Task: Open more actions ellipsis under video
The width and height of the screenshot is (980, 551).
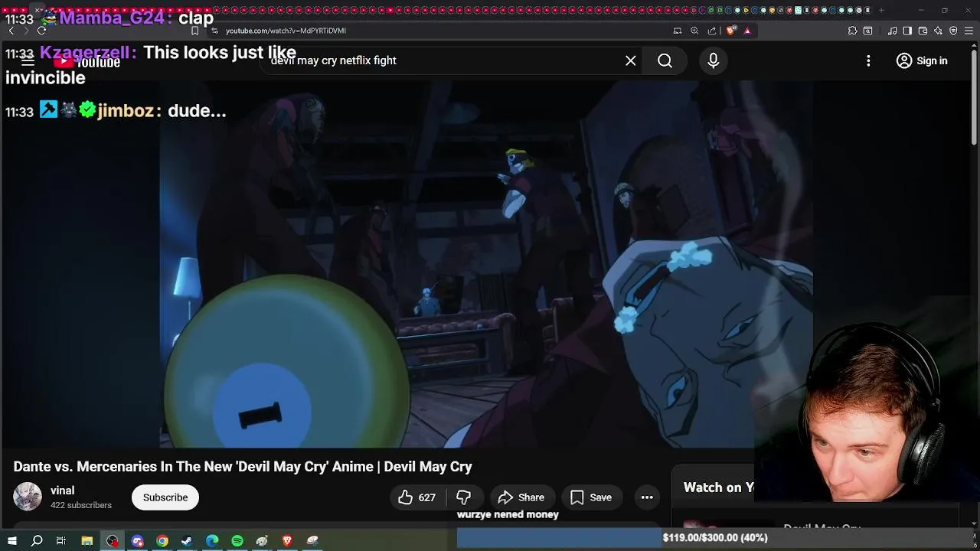Action: point(647,497)
